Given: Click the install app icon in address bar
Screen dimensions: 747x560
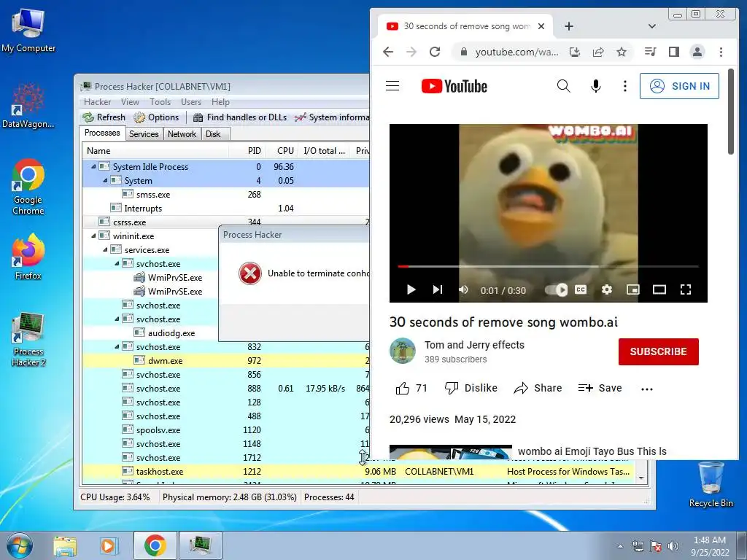Looking at the screenshot, I should click(x=575, y=52).
